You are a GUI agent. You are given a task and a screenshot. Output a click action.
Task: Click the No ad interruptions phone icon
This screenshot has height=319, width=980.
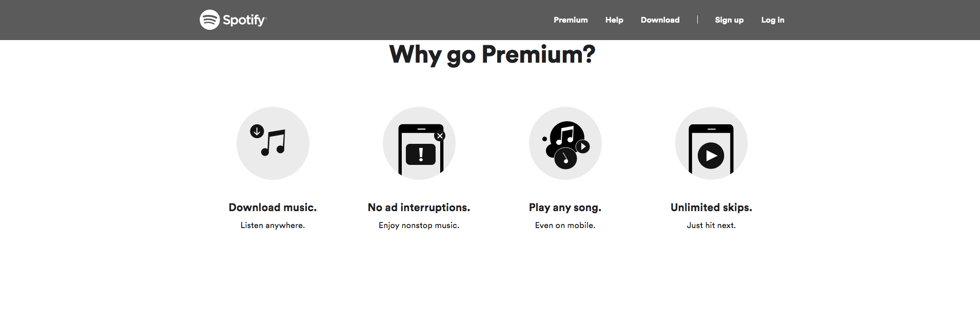[x=419, y=143]
